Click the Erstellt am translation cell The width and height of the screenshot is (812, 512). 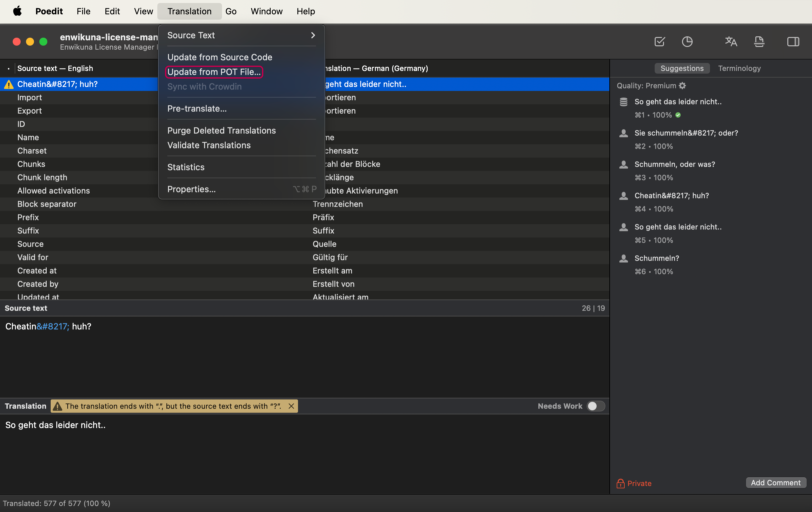(x=332, y=271)
